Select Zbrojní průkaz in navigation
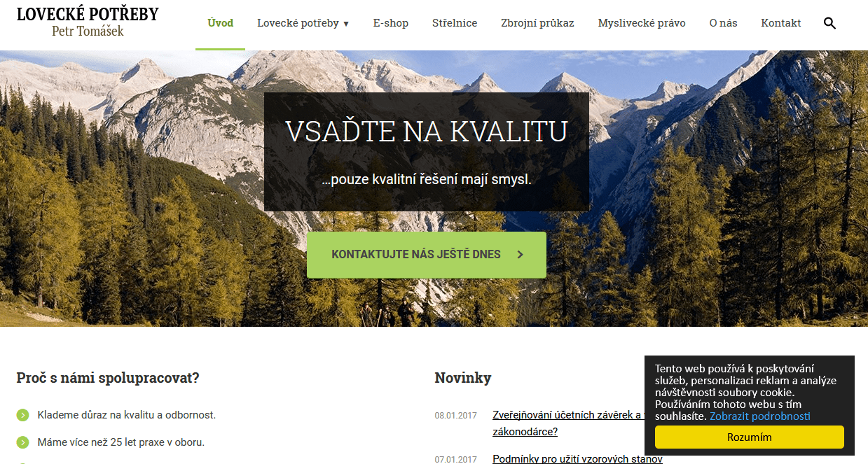This screenshot has width=868, height=464. [537, 23]
